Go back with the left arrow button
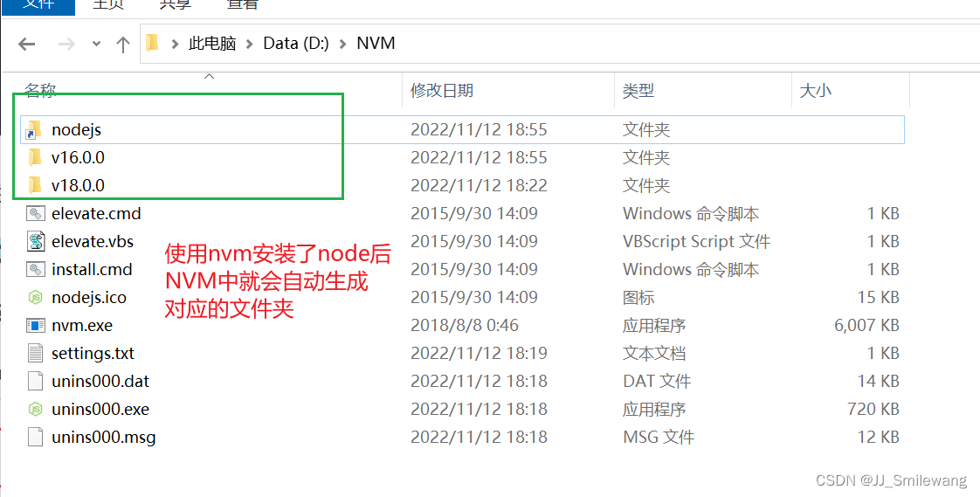 (x=27, y=44)
